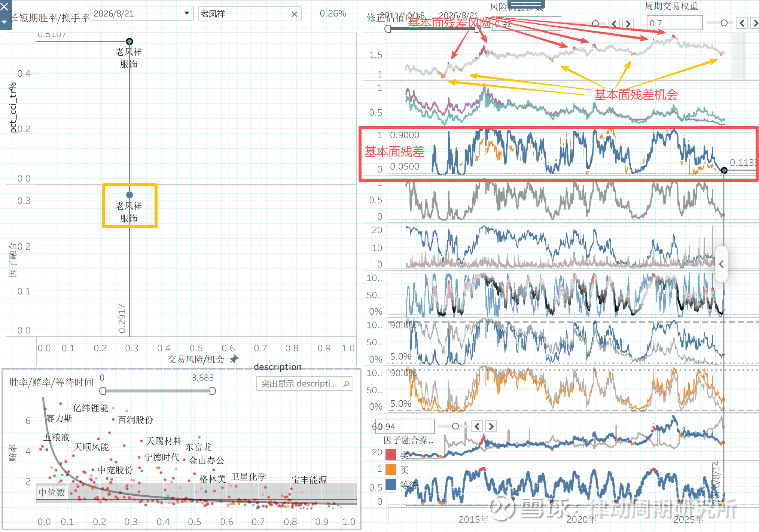Image resolution: width=759 pixels, height=532 pixels.
Task: Select the 中宠股份 scatter label
Action: click(115, 470)
